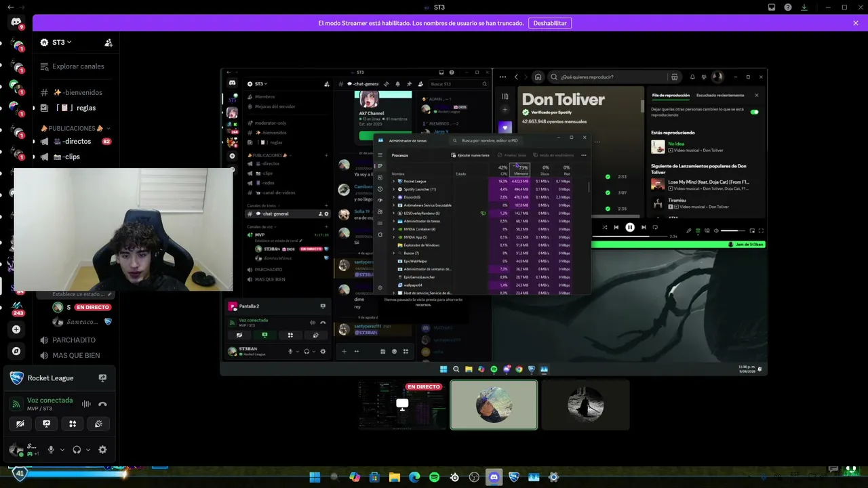Open Discord direct messages home icon
868x488 pixels.
click(x=16, y=22)
